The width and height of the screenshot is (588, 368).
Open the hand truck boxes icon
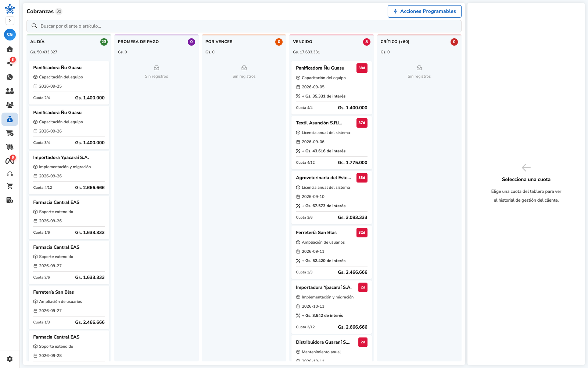(x=10, y=147)
